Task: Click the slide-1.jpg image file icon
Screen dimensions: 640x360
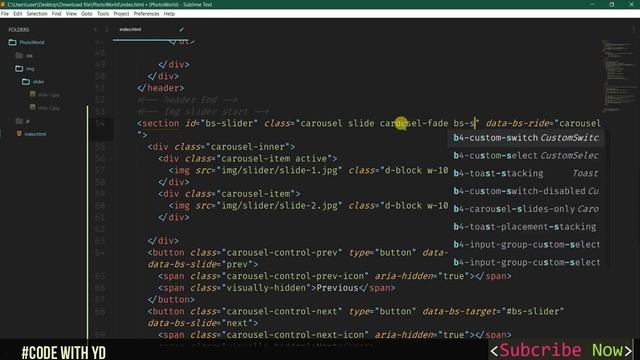Action: point(32,94)
